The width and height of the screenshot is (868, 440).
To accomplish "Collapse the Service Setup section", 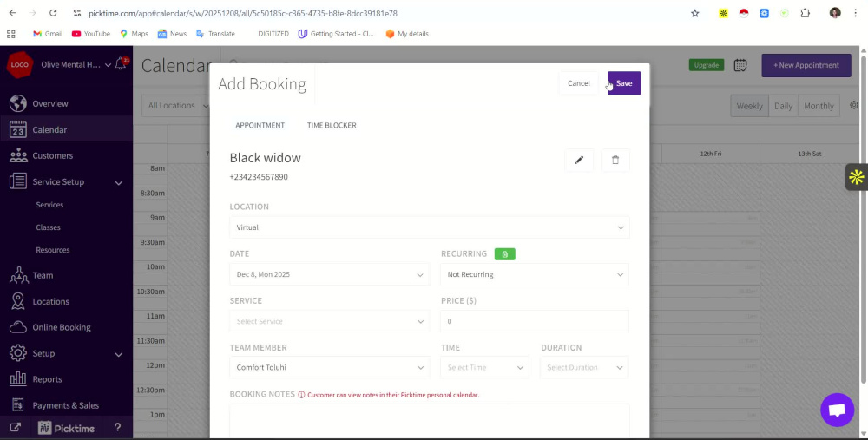I will tap(118, 182).
